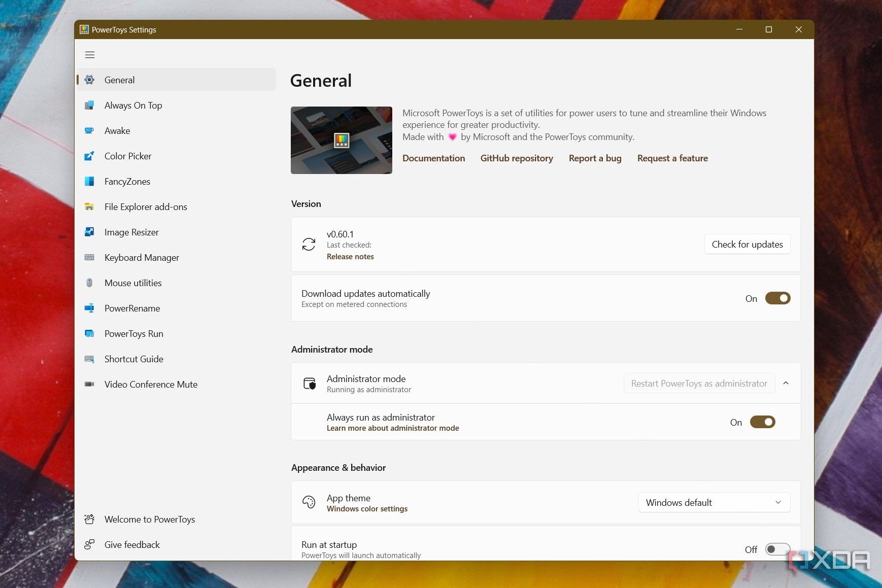Click the Color Picker icon
Screen dimensions: 882x588
89,156
